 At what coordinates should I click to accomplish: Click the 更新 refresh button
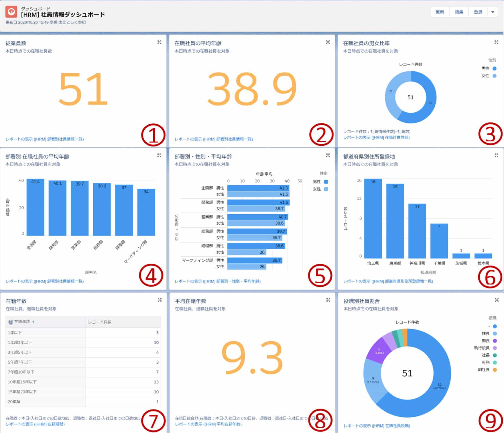click(440, 12)
